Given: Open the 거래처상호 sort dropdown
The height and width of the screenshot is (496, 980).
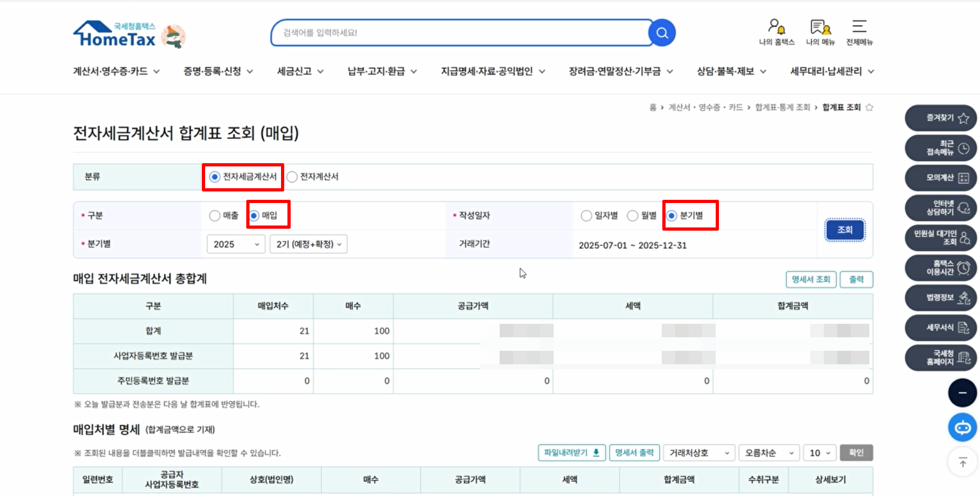Looking at the screenshot, I should pyautogui.click(x=699, y=453).
